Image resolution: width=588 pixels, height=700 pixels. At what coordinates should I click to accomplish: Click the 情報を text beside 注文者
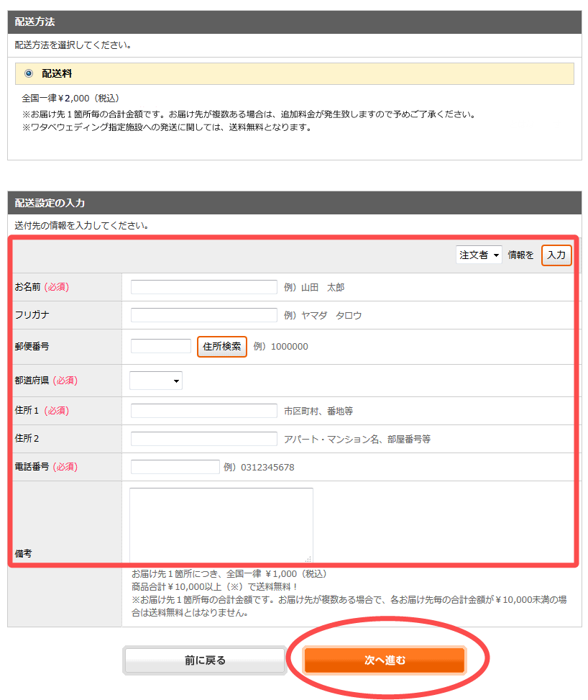(520, 255)
